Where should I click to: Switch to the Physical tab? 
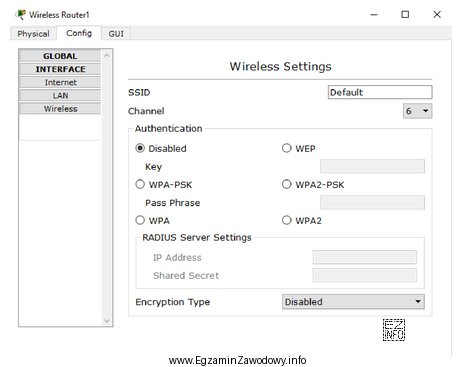pyautogui.click(x=33, y=34)
